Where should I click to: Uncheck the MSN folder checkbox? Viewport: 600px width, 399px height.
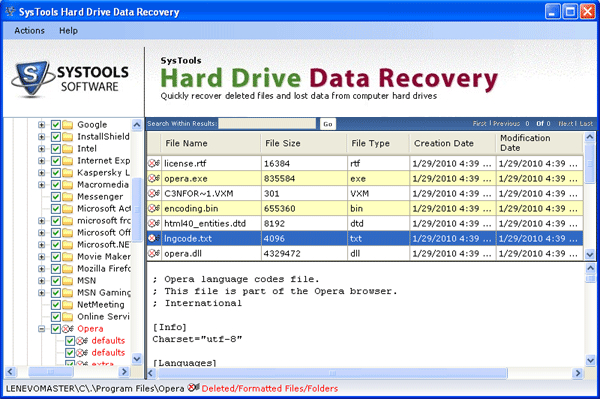(x=56, y=281)
